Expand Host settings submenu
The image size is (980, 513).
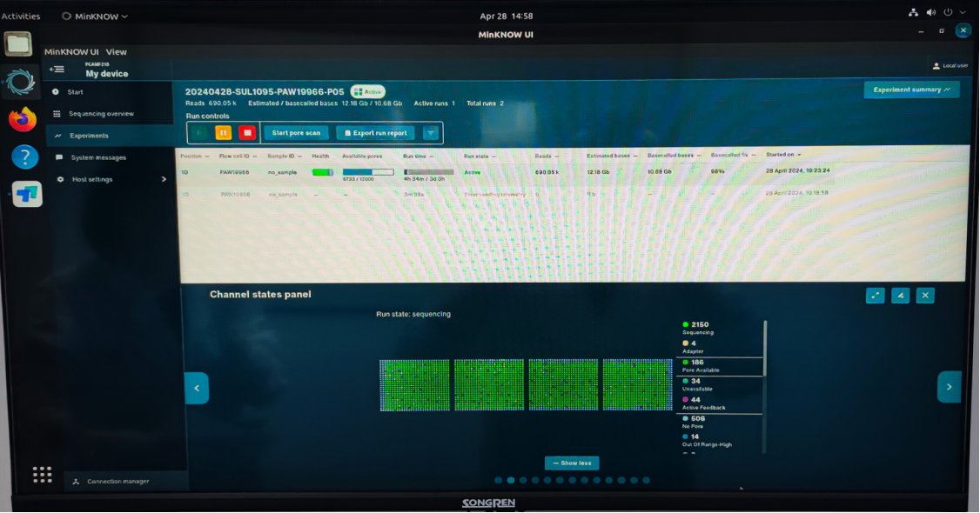click(164, 179)
